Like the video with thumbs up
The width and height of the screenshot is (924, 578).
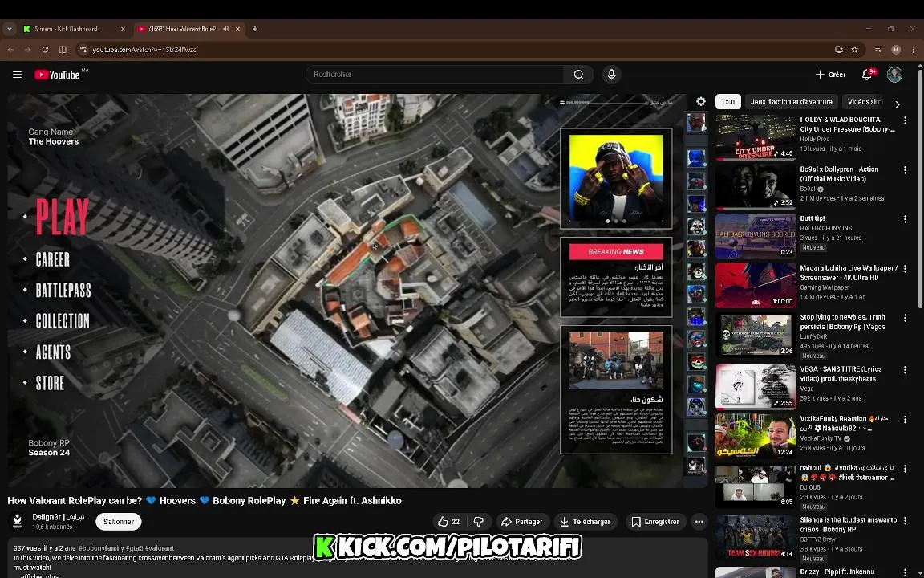coord(448,521)
